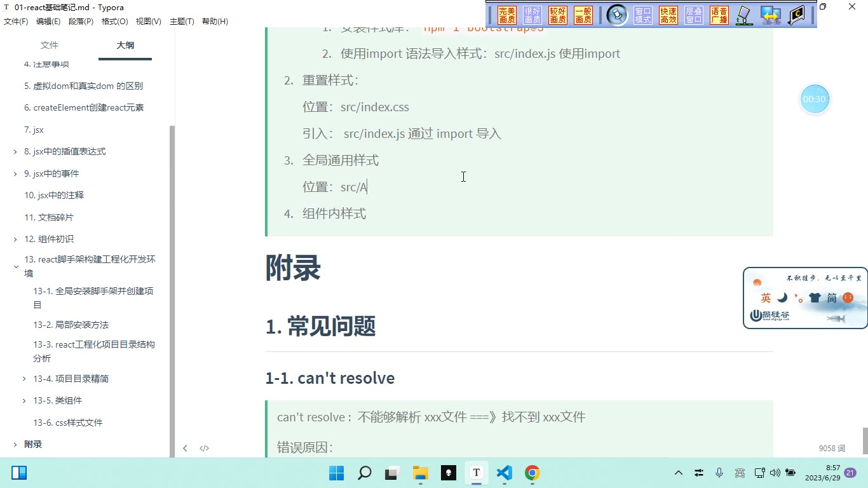Click the 英 language icon on IME bar
The height and width of the screenshot is (488, 868).
click(x=766, y=298)
